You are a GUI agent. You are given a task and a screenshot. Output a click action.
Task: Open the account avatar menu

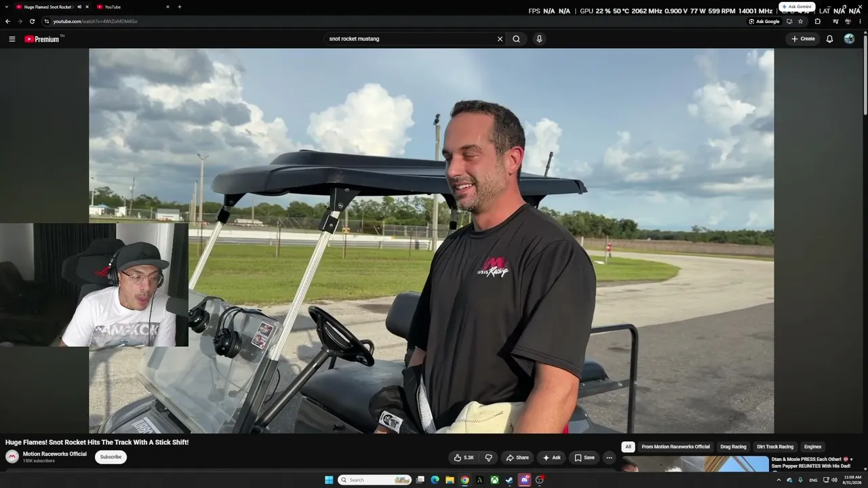(849, 39)
